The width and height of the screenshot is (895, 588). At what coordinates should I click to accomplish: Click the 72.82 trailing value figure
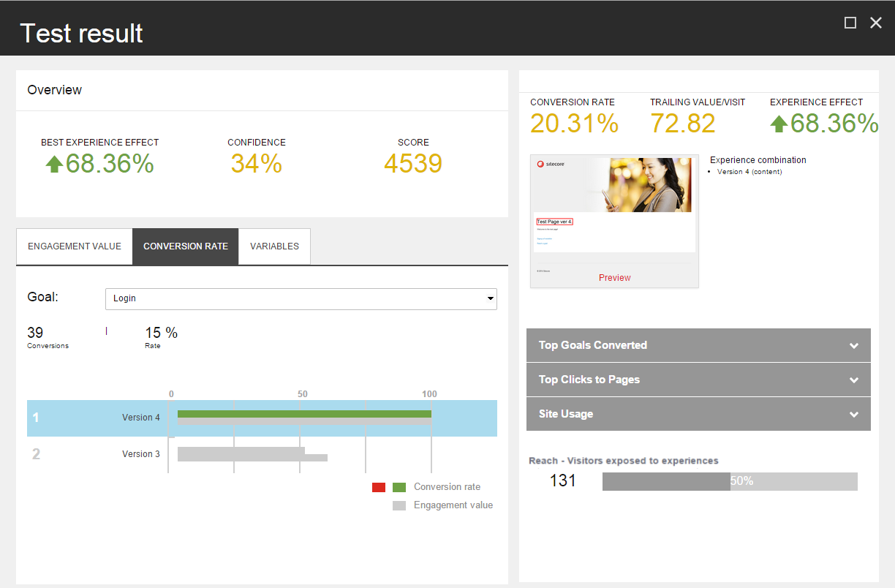pyautogui.click(x=683, y=124)
